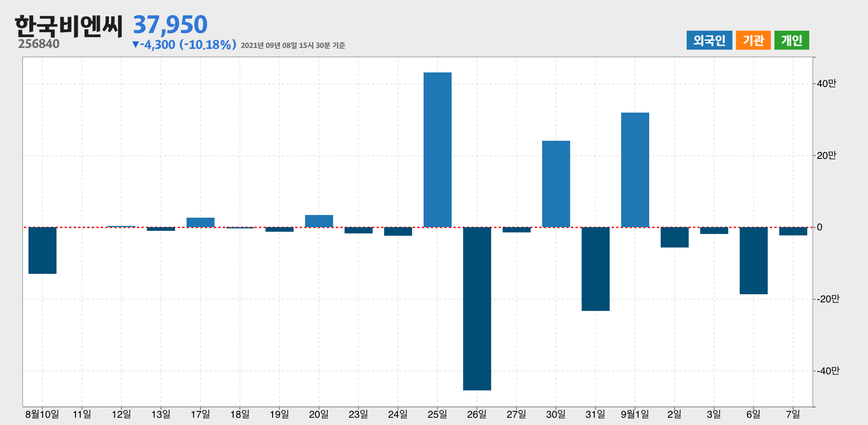Click the timestamp 2021년 09월 08일 15시 30분 기준
Viewport: 868px width, 425px height.
293,45
